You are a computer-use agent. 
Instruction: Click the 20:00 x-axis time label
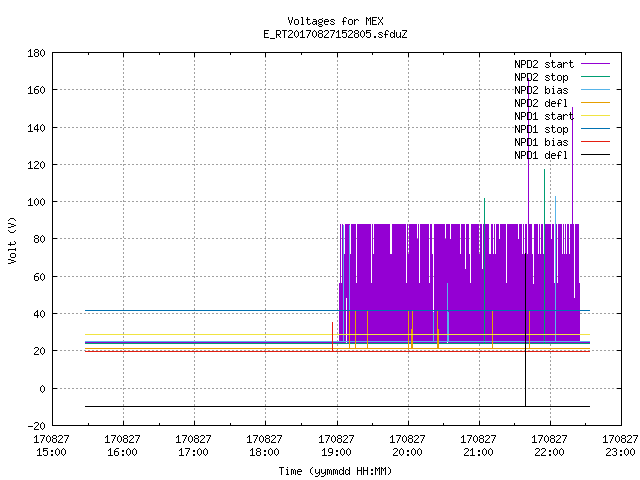tap(407, 452)
